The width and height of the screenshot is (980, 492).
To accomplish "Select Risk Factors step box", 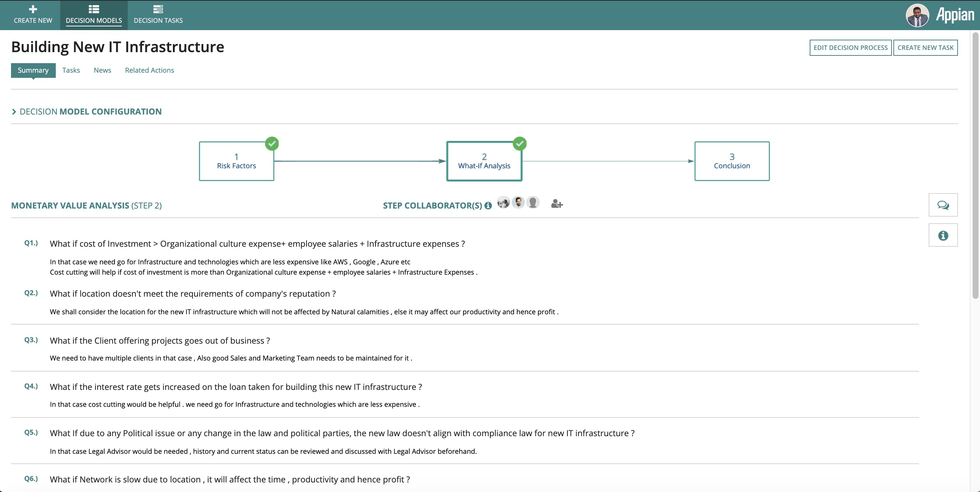I will point(236,161).
